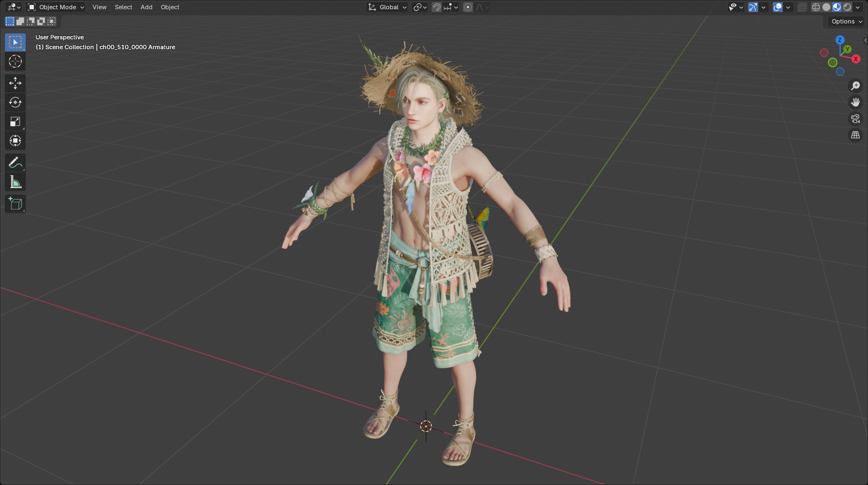Toggle X-ray mode
The width and height of the screenshot is (868, 485).
[x=802, y=7]
